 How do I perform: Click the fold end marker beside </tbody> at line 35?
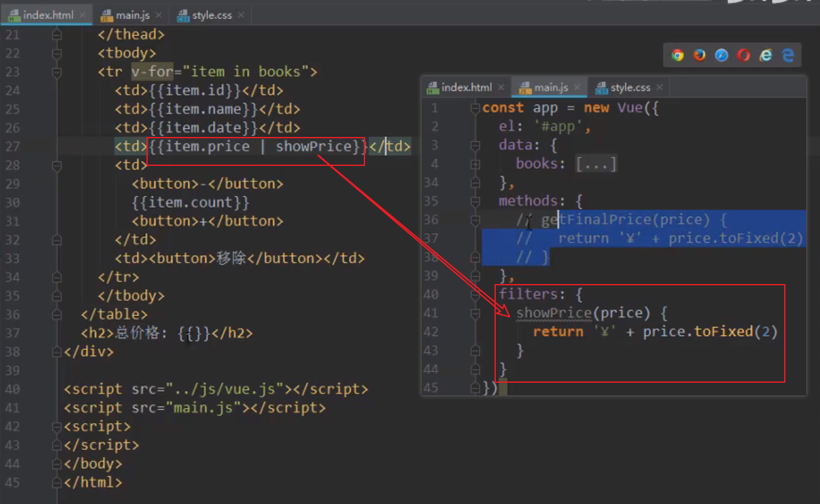57,295
